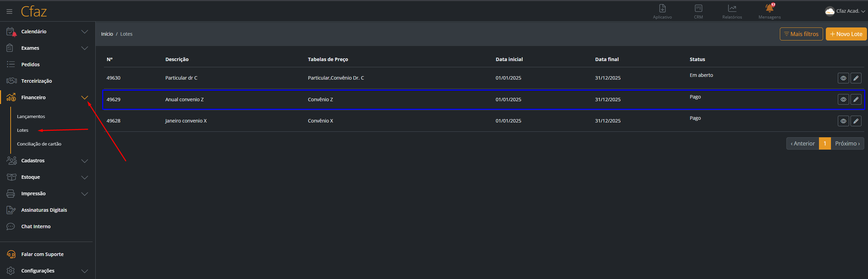Viewport: 868px width, 279px height.
Task: Expand the Calendário chevron
Action: click(84, 32)
